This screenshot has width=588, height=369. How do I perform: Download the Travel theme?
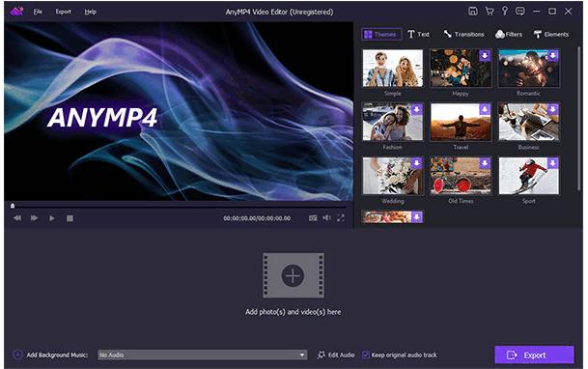[x=485, y=109]
